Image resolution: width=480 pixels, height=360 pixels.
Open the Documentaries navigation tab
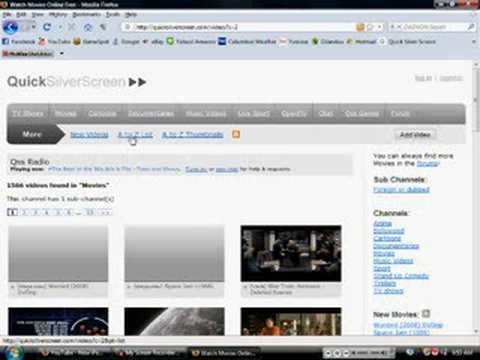click(x=151, y=114)
